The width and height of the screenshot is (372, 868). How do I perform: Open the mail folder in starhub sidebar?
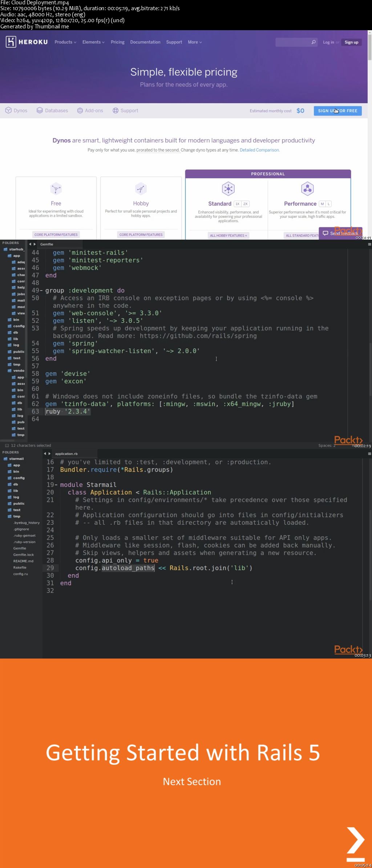pyautogui.click(x=18, y=300)
